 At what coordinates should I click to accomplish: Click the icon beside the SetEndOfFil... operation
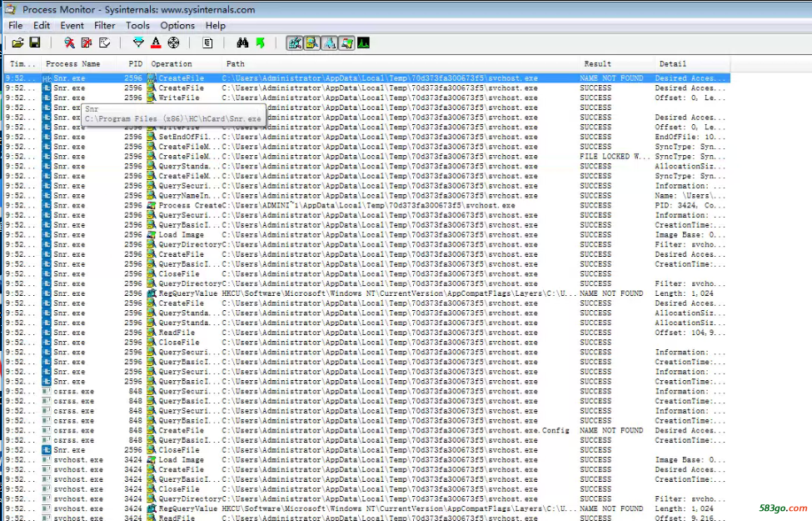coord(152,137)
